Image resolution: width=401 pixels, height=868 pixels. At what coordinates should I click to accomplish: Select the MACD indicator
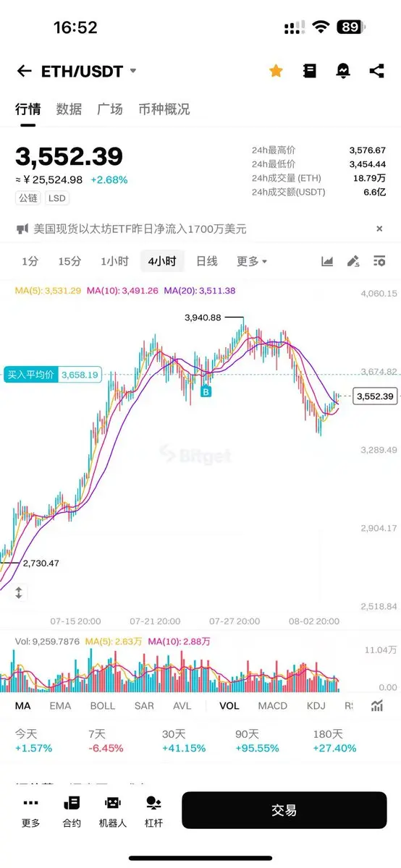point(273,706)
